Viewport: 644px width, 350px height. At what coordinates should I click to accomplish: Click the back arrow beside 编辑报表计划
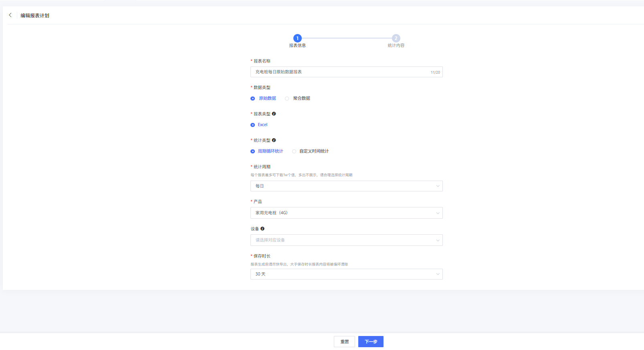point(10,15)
